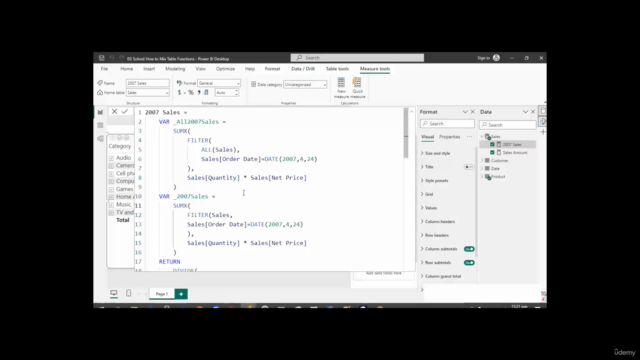The height and width of the screenshot is (360, 640).
Task: Open the Table view from left sidebar
Action: click(x=100, y=125)
